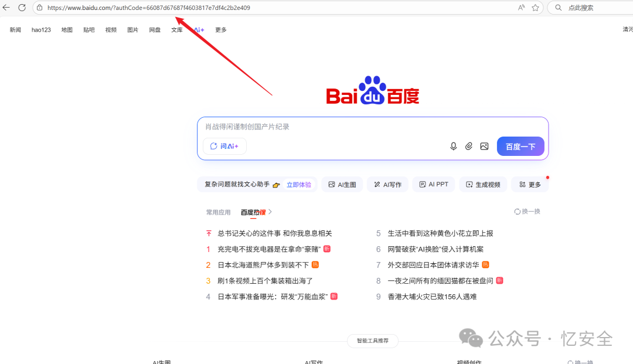
Task: Click the browser back arrow
Action: point(6,7)
